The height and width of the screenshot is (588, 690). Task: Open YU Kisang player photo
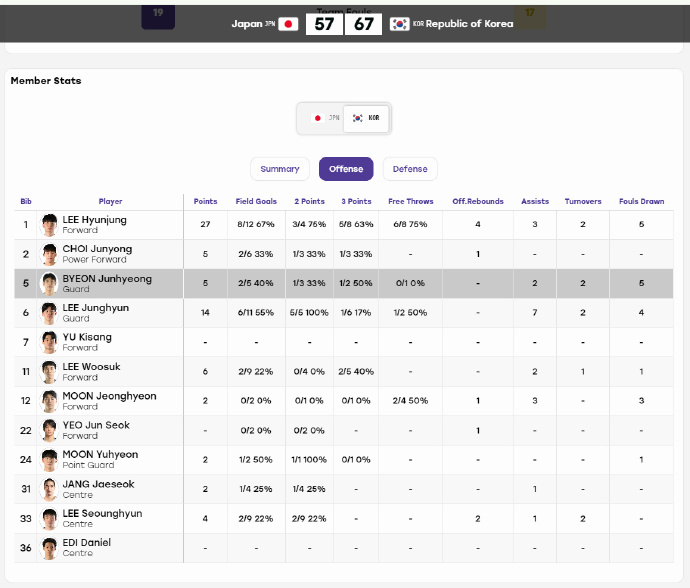coord(49,342)
